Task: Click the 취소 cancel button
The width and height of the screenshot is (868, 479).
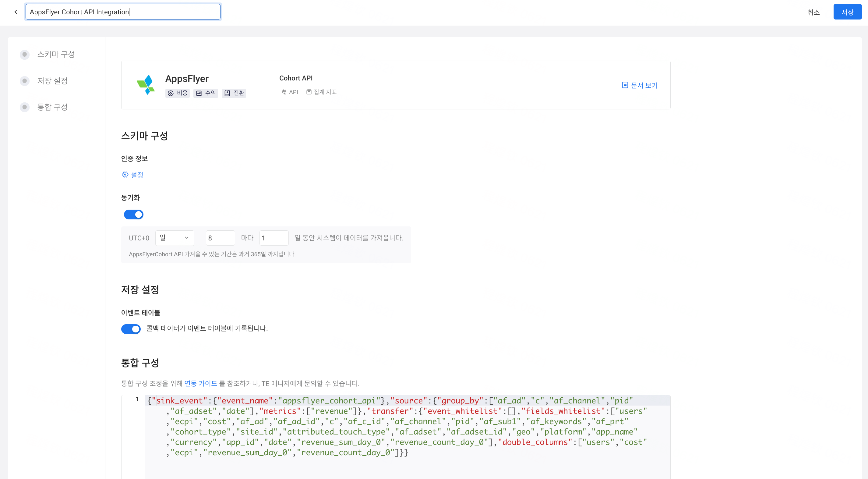Action: 813,12
